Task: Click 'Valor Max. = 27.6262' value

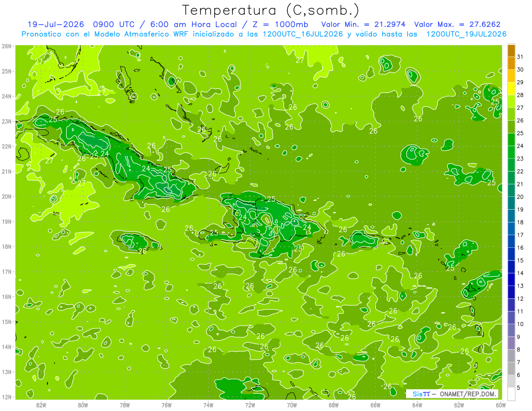Action: [x=458, y=24]
